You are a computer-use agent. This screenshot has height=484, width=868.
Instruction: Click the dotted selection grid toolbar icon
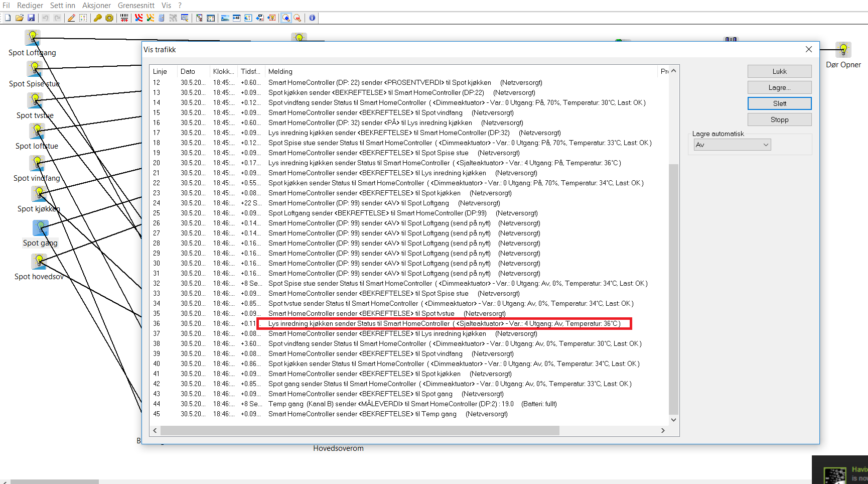pos(83,18)
